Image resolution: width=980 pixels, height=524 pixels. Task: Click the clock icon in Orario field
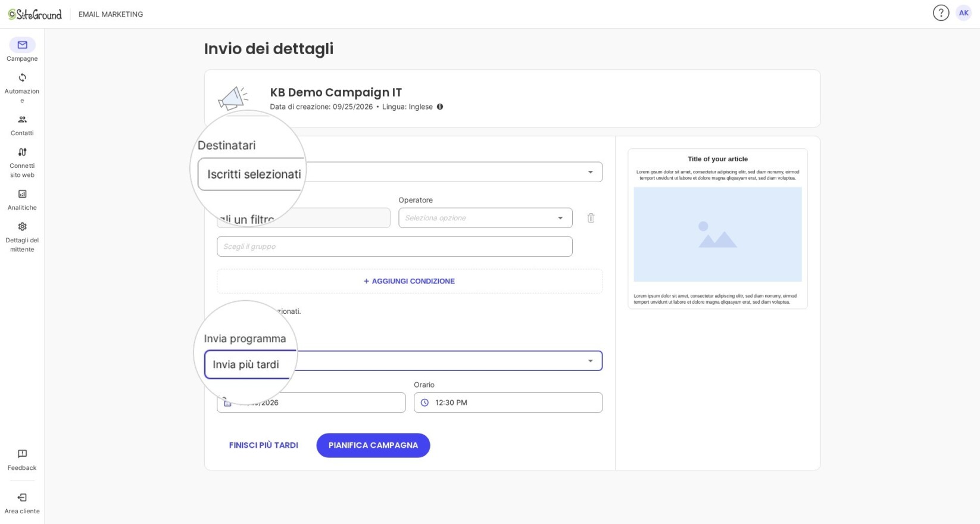(425, 403)
